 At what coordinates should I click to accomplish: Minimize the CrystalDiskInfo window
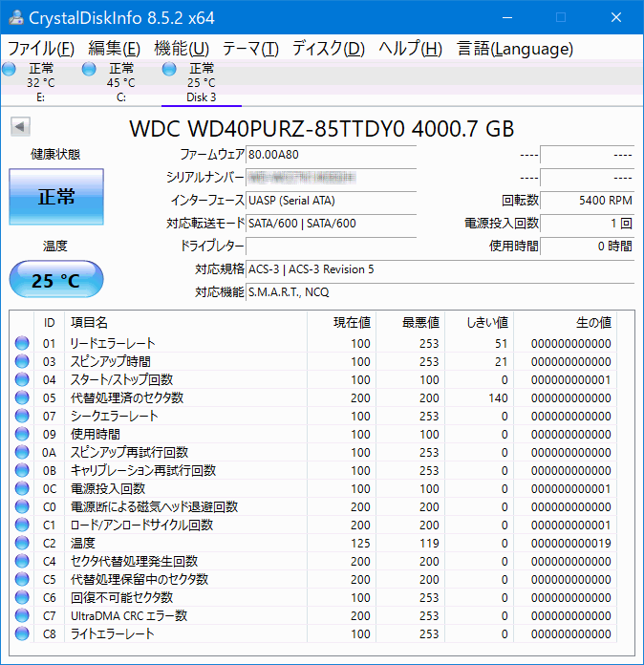507,17
